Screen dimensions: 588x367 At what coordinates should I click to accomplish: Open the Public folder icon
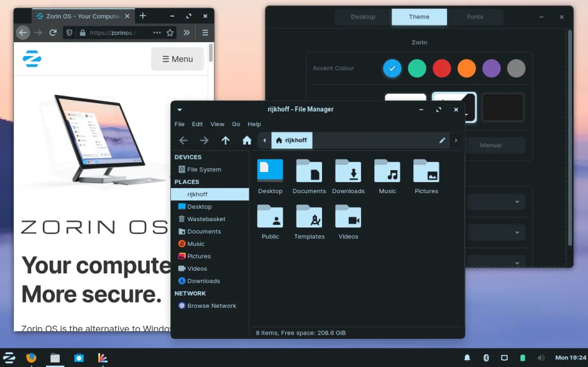coord(270,216)
